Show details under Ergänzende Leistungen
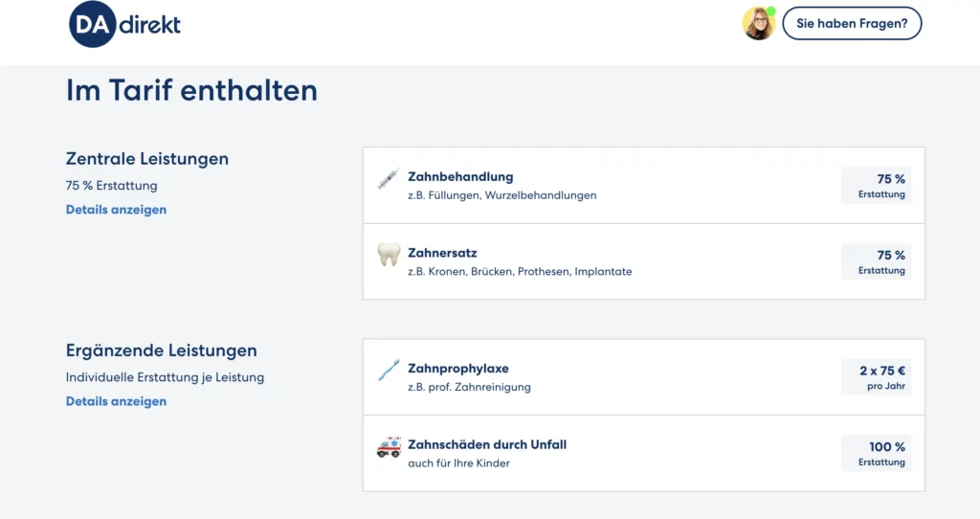 116,401
